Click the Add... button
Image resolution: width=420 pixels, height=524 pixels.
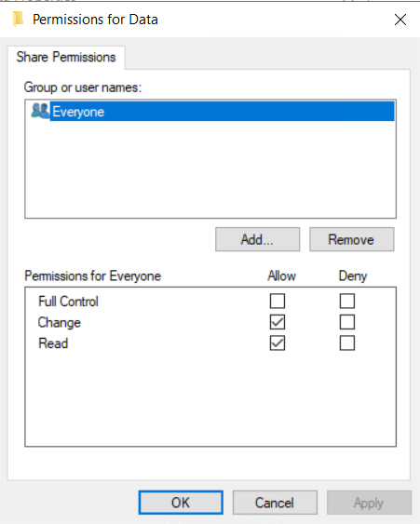pyautogui.click(x=257, y=239)
